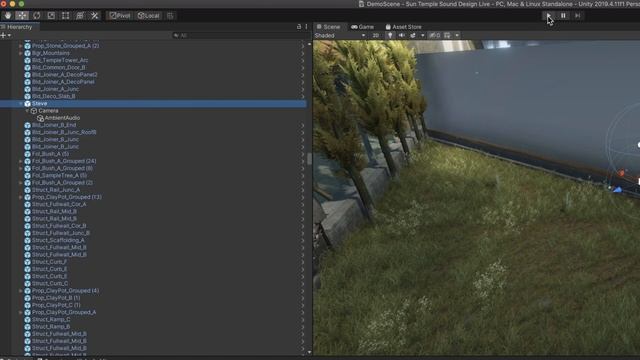Click the Hierarchy vertical scrollbar thumb
This screenshot has width=640, height=360.
coord(309,158)
